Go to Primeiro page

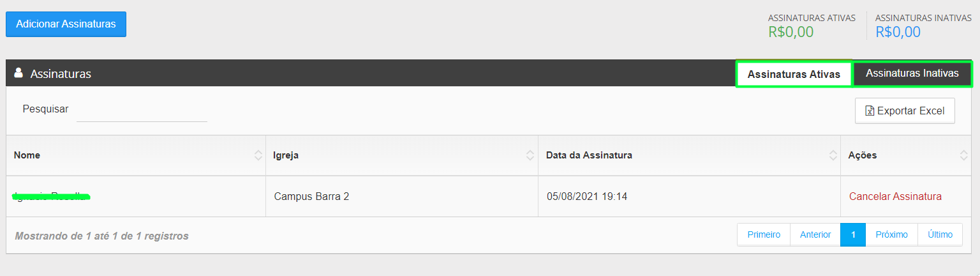[764, 234]
